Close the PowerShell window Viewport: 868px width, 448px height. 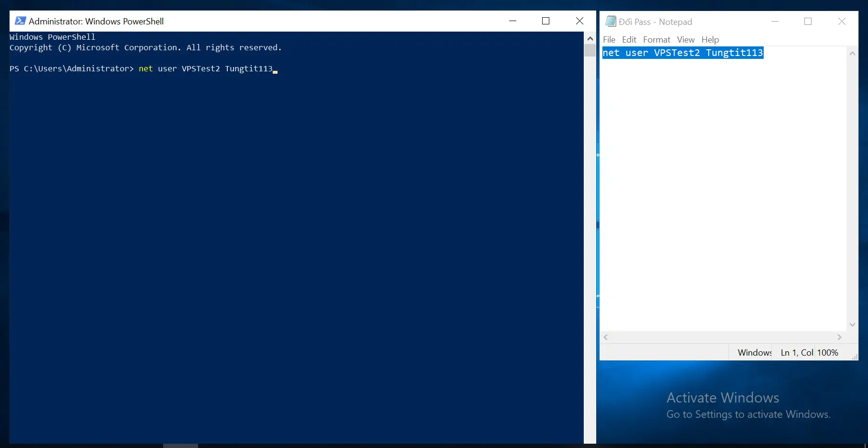point(579,21)
